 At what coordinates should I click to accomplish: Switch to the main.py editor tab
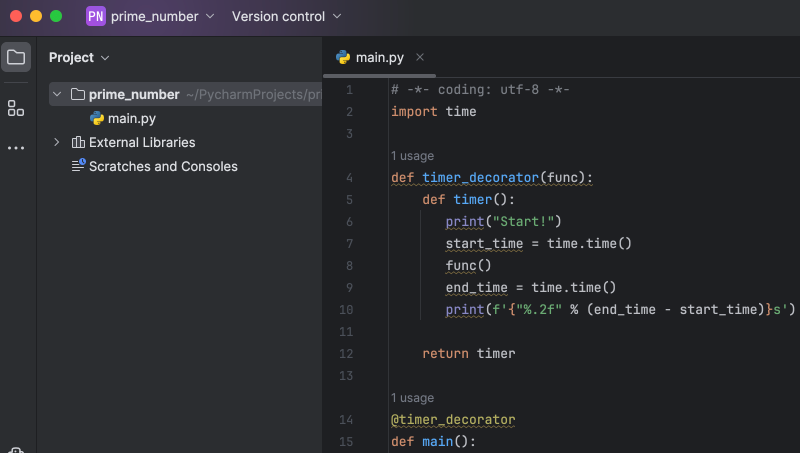380,58
